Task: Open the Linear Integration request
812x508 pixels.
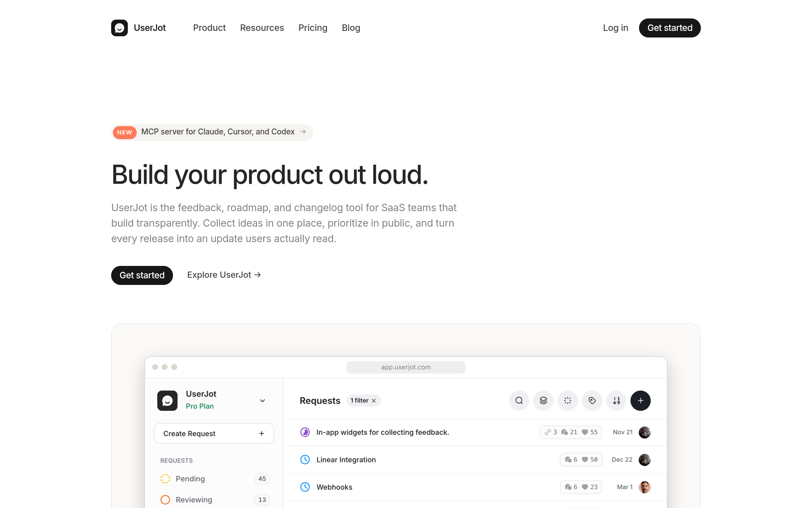Action: (346, 460)
